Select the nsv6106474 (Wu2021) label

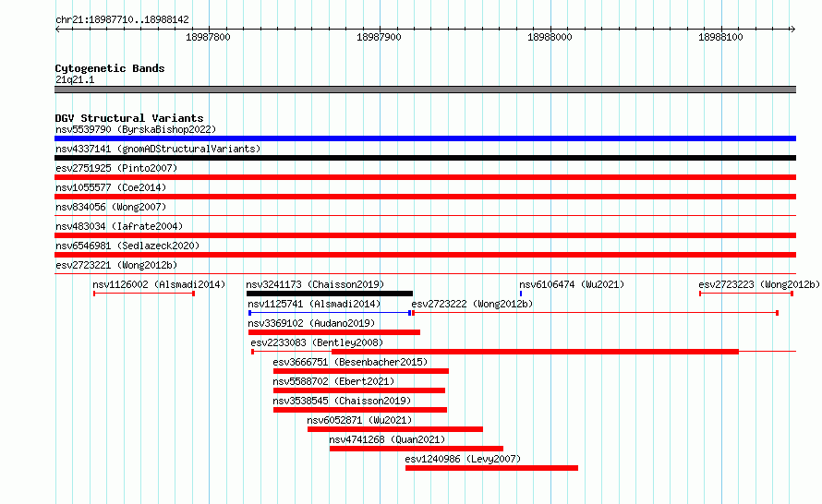point(572,284)
